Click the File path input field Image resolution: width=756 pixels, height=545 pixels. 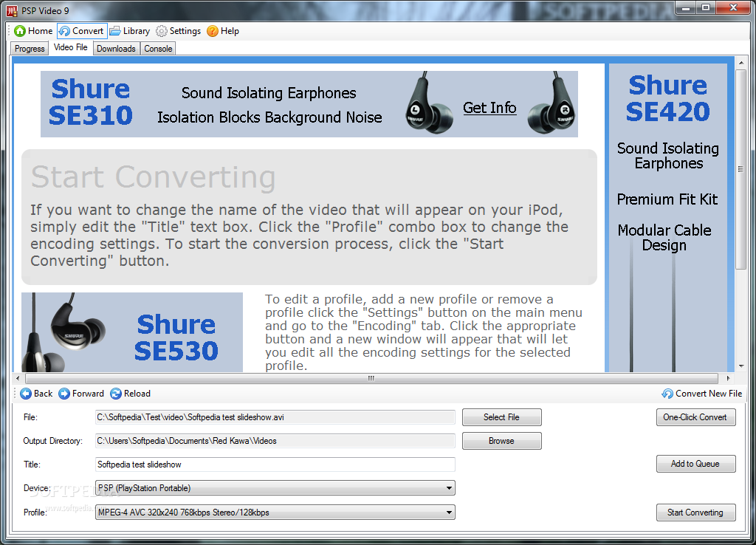click(x=275, y=417)
